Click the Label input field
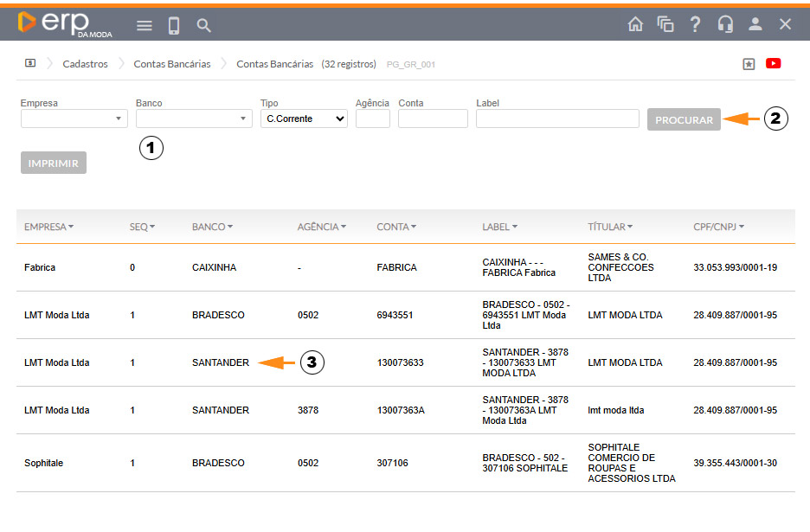Screen dimensions: 810x532 [x=557, y=119]
